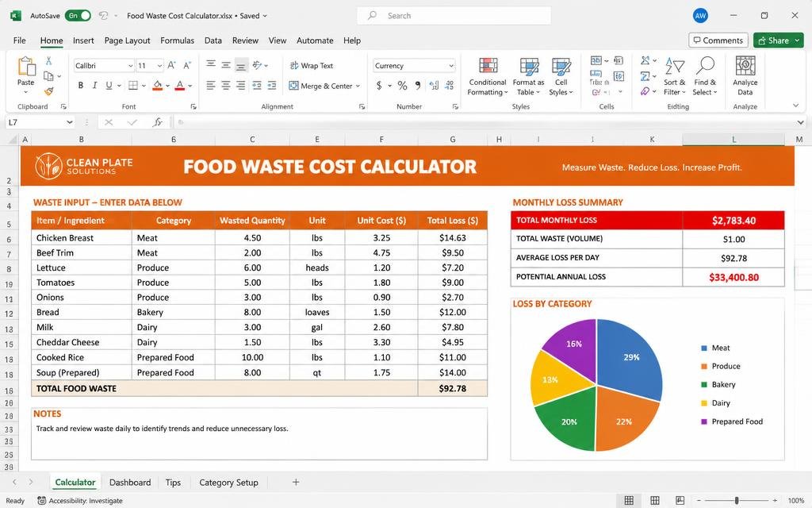Click the Orientation text angle icon
The image size is (812, 508).
point(258,65)
